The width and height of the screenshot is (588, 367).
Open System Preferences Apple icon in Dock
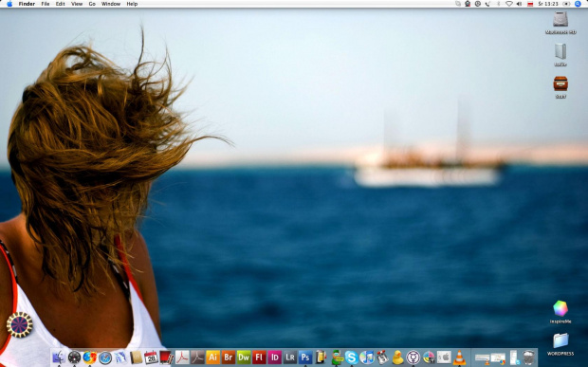click(x=444, y=358)
